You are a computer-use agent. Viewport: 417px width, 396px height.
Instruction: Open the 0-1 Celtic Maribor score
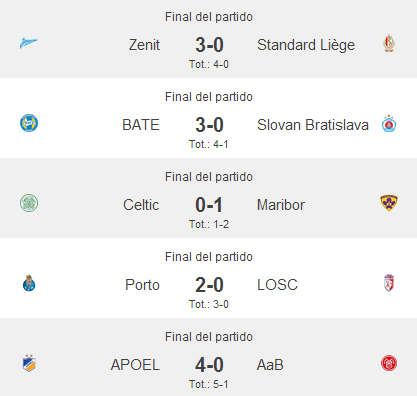click(x=209, y=205)
